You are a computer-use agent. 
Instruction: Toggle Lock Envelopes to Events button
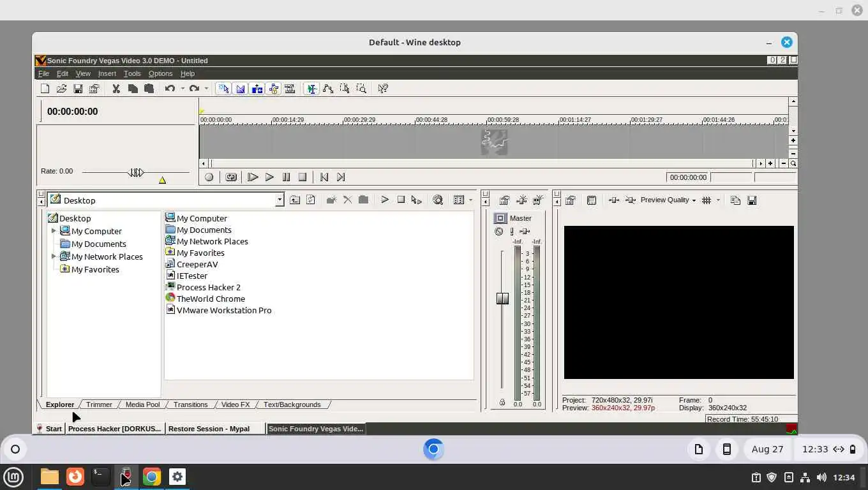tap(273, 89)
